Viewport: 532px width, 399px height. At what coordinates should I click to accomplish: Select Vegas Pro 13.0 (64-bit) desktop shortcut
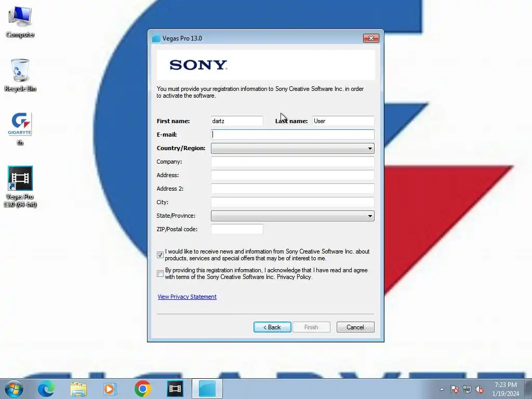(20, 187)
